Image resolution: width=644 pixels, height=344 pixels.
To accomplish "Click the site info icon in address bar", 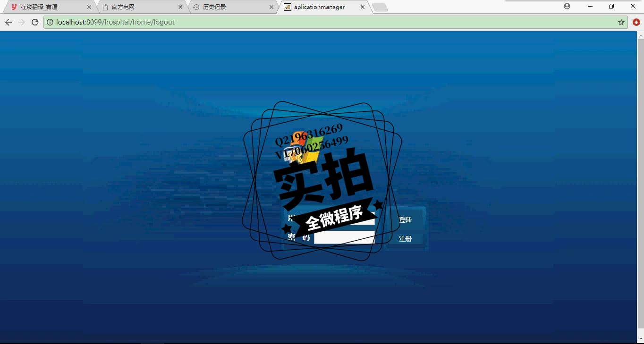I will (50, 22).
